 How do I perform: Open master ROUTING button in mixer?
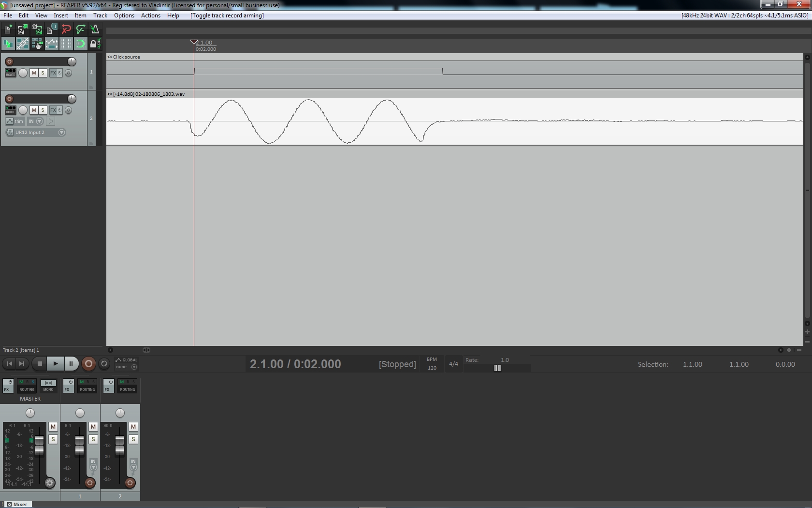click(x=27, y=386)
